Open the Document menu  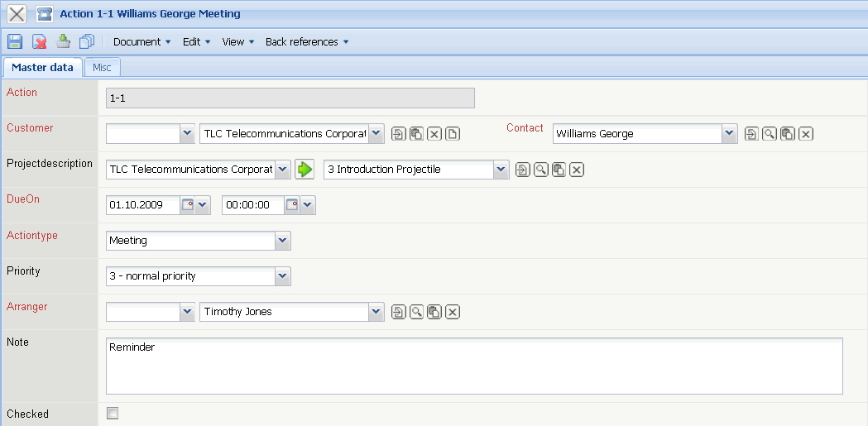pos(142,42)
